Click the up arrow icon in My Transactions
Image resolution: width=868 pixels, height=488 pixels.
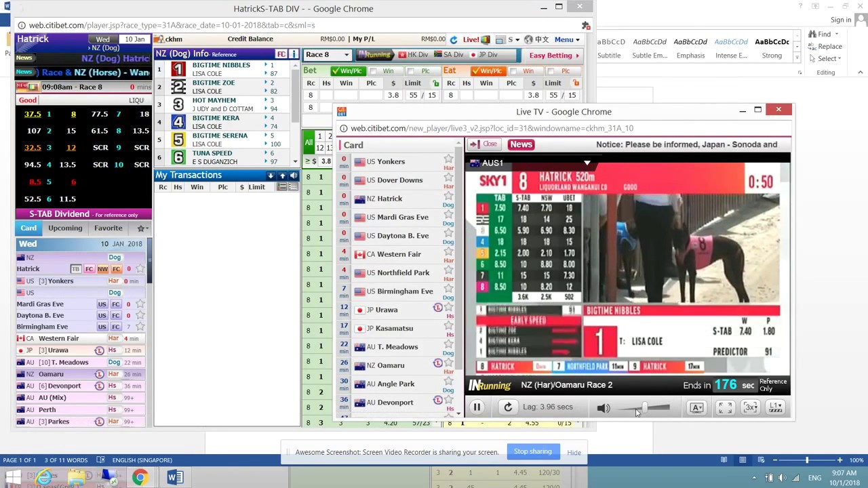coord(282,176)
